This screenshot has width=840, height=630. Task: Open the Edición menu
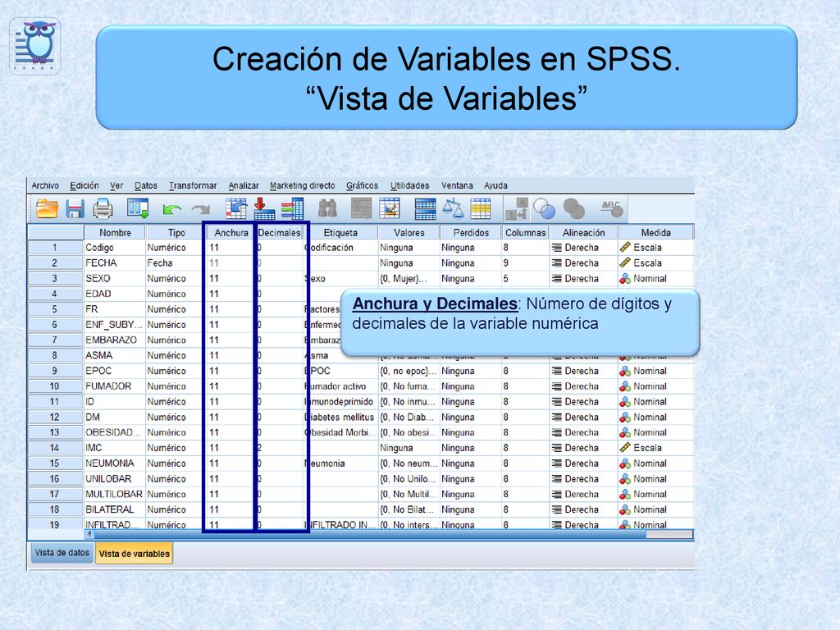coord(84,185)
